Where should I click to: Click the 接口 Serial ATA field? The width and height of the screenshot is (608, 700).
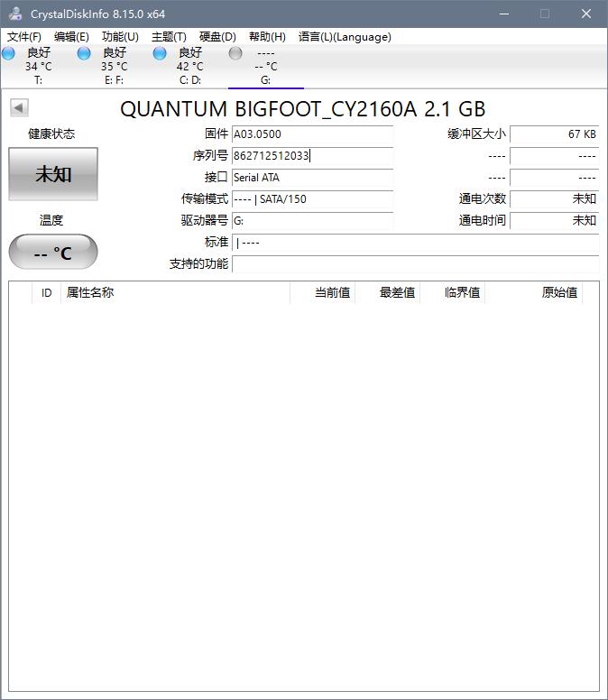point(312,178)
